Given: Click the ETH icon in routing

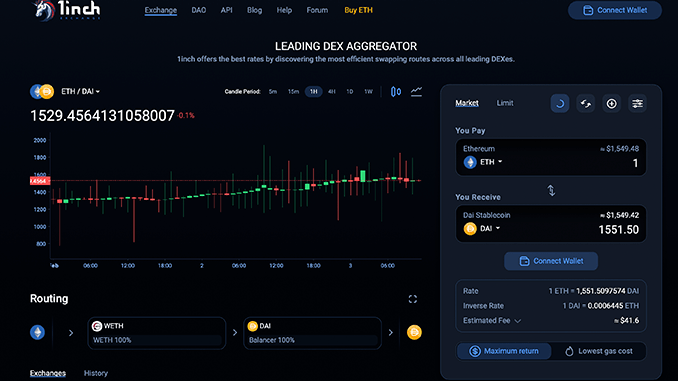Looking at the screenshot, I should click(37, 332).
